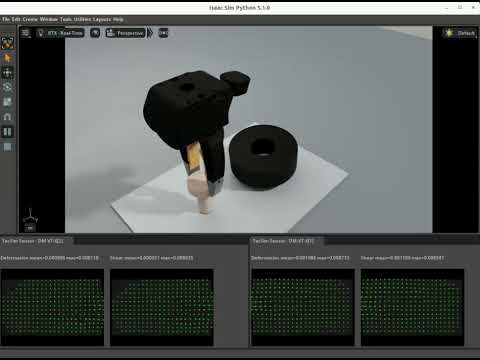Image resolution: width=480 pixels, height=360 pixels.
Task: Open the Window menu
Action: pyautogui.click(x=49, y=19)
